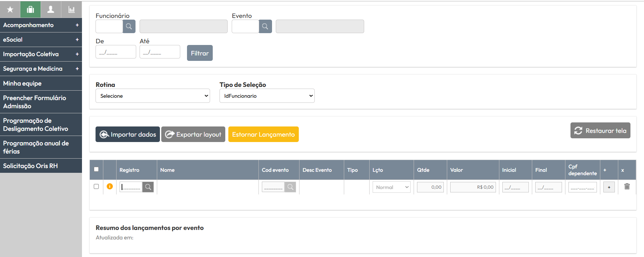Click the Evento search magnifier
This screenshot has height=257, width=644.
pyautogui.click(x=265, y=26)
